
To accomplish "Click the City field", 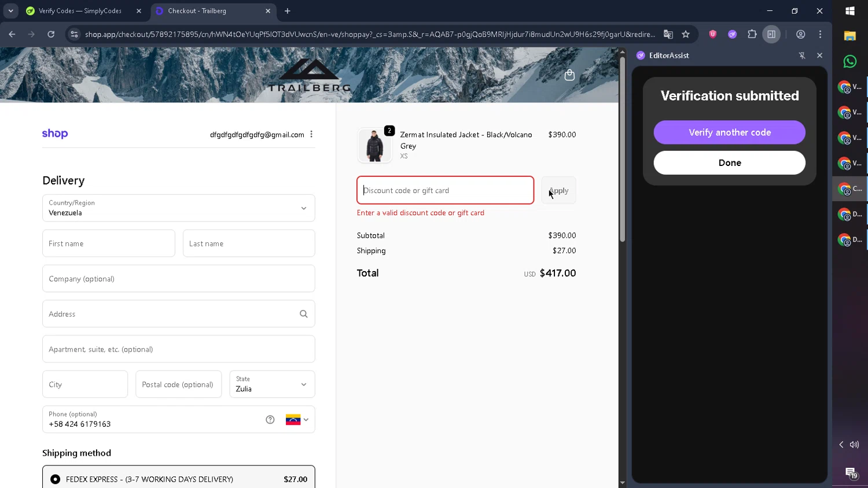I will pos(85,385).
